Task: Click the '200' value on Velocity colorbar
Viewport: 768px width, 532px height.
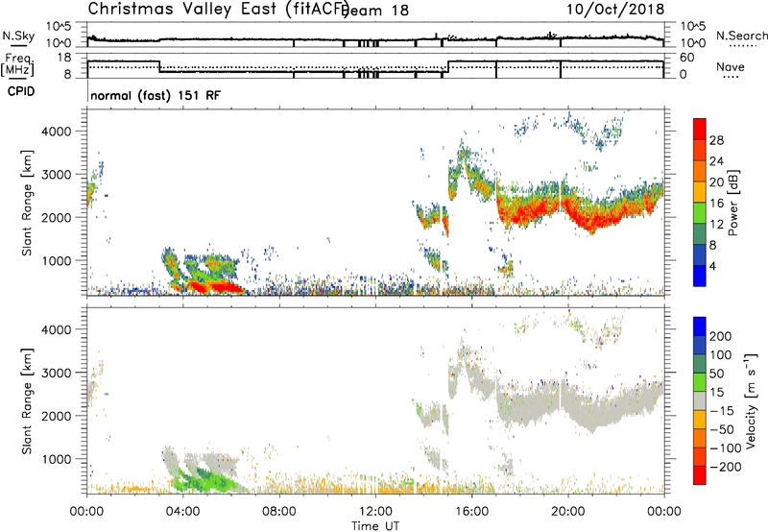Action: point(721,336)
